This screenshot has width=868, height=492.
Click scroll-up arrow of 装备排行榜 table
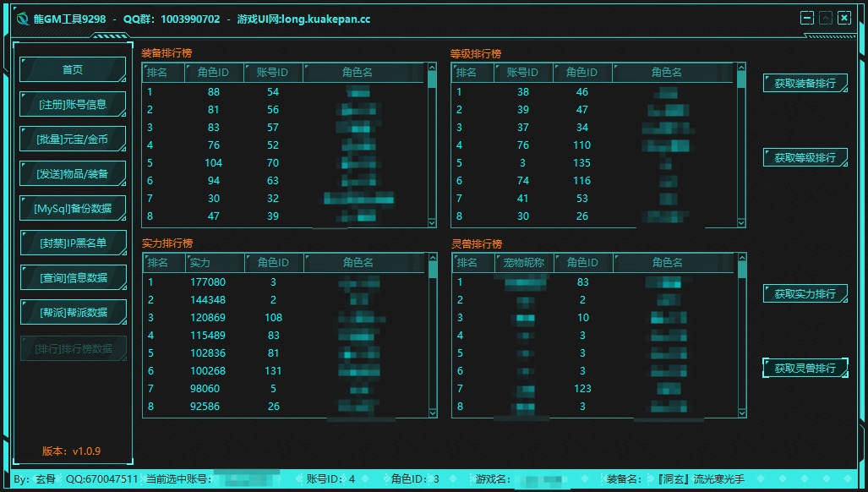[x=432, y=68]
